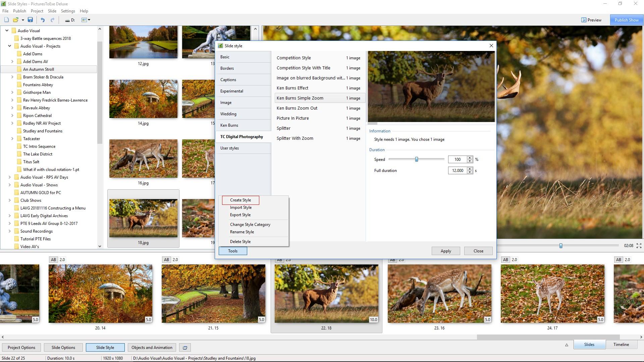Open the Publish menu
644x362 pixels.
[x=19, y=11]
